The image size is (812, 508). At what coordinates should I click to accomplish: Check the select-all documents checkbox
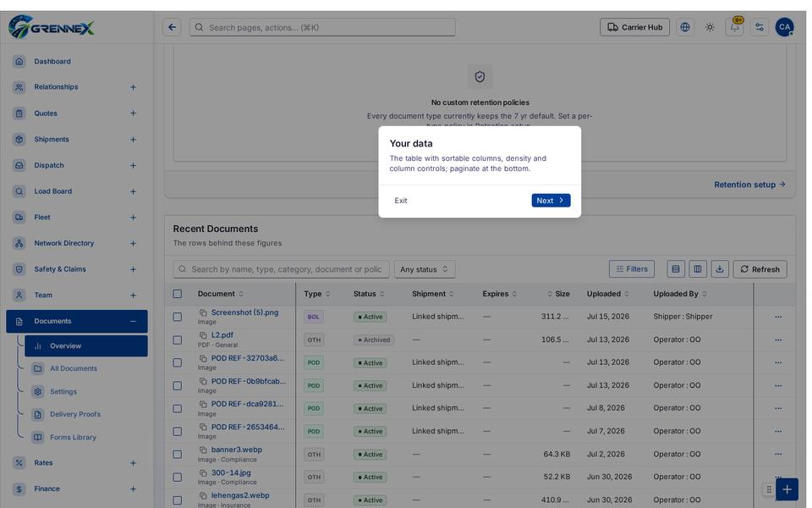point(177,294)
